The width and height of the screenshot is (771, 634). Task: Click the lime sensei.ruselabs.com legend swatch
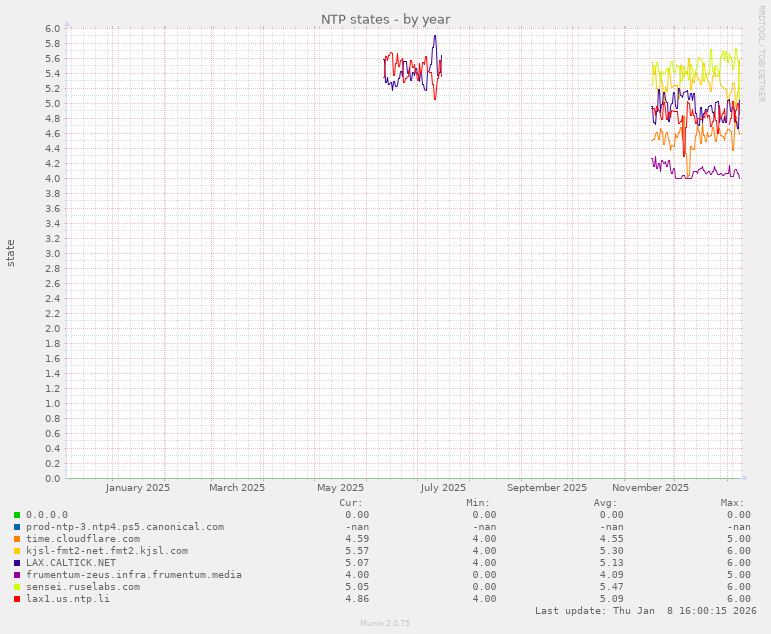17,587
